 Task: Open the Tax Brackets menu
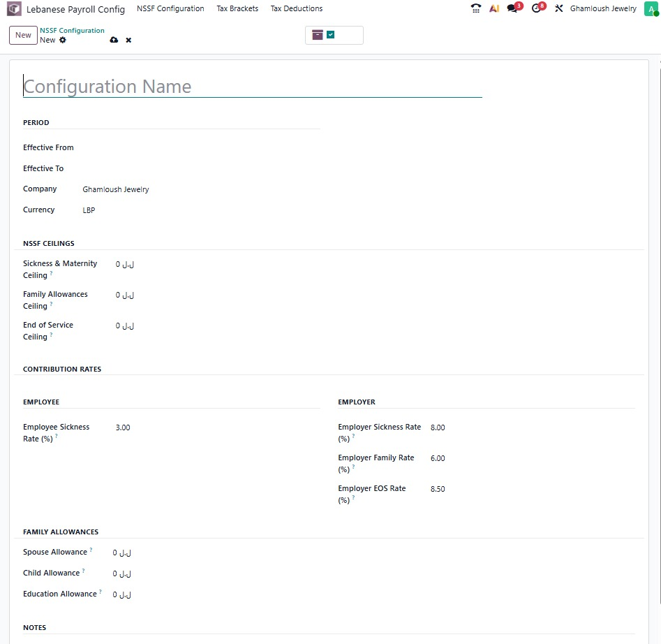coord(237,9)
